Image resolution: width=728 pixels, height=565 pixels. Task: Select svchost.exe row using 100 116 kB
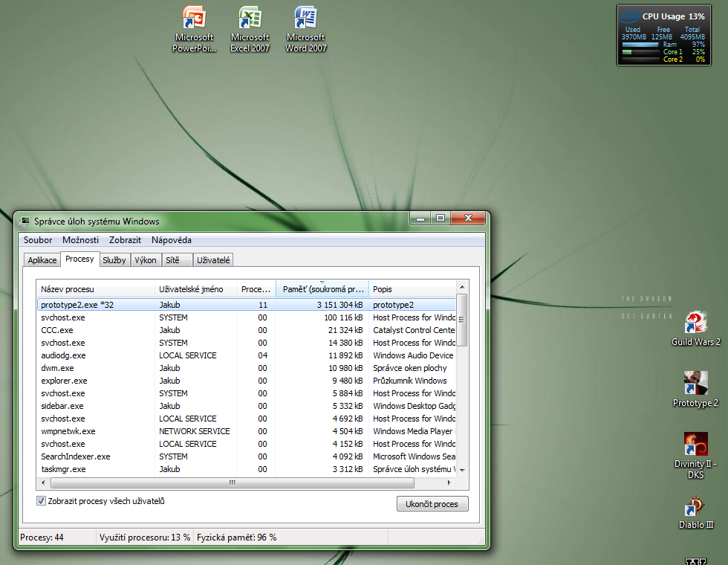[246, 318]
